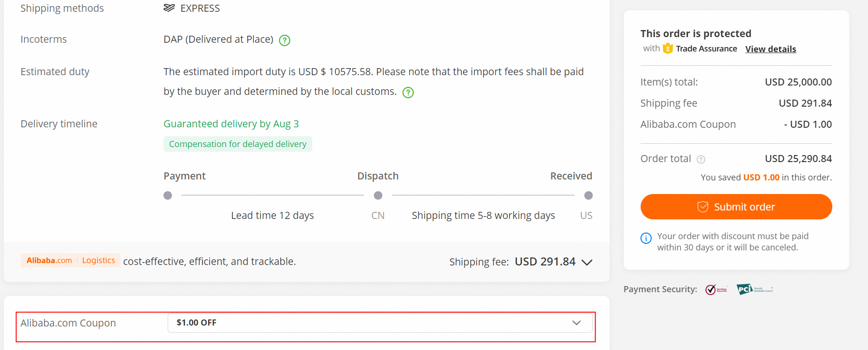Click the Trade Assurance shield icon
The image size is (868, 350).
(667, 48)
